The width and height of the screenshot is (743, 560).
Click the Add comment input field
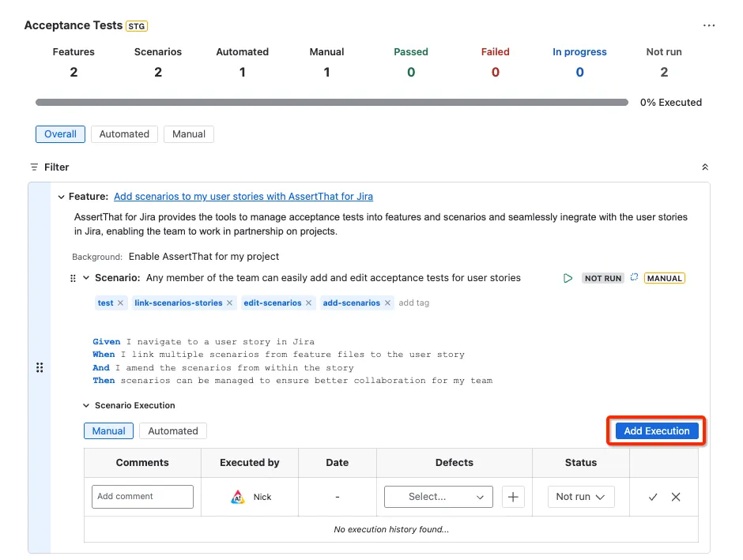click(142, 497)
